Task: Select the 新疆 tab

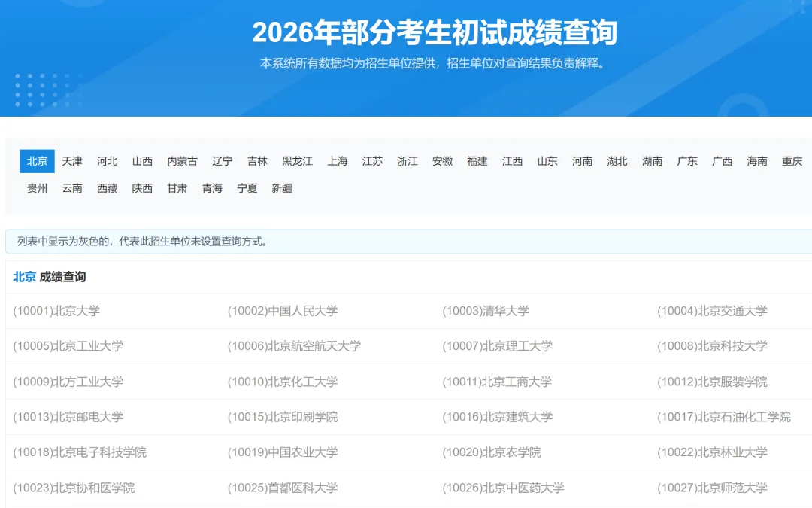Action: click(282, 188)
